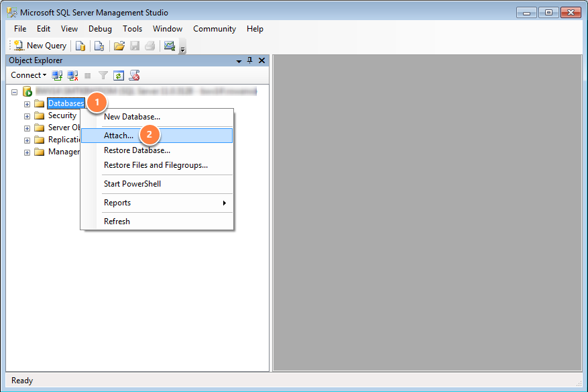Click the Stop square icon

click(x=88, y=76)
